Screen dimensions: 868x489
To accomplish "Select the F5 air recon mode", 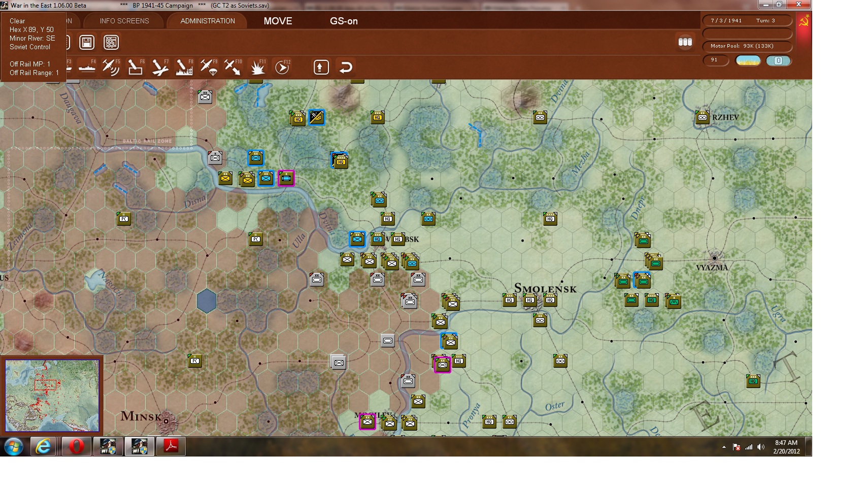I will click(x=111, y=67).
